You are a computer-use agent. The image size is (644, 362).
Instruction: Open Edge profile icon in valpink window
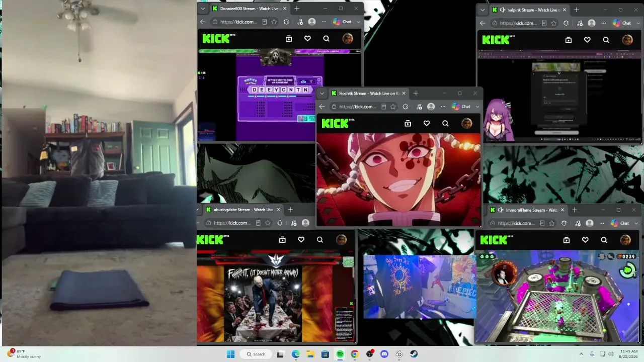click(592, 23)
